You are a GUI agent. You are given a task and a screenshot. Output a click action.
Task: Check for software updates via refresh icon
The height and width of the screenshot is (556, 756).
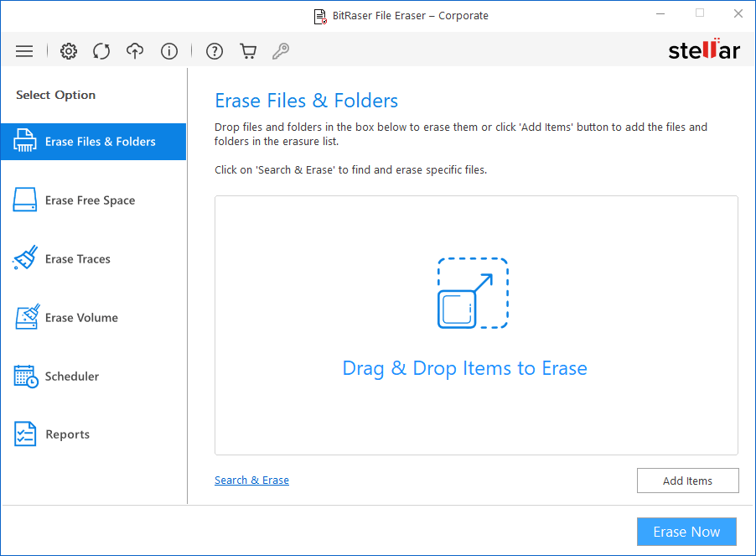(x=101, y=51)
